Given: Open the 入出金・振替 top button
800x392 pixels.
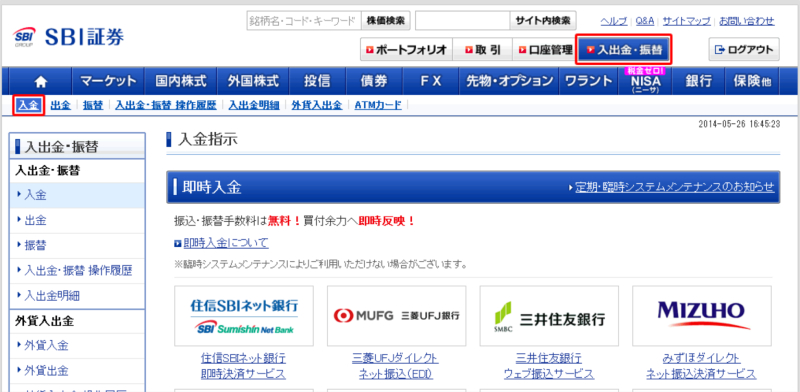Looking at the screenshot, I should [x=623, y=50].
